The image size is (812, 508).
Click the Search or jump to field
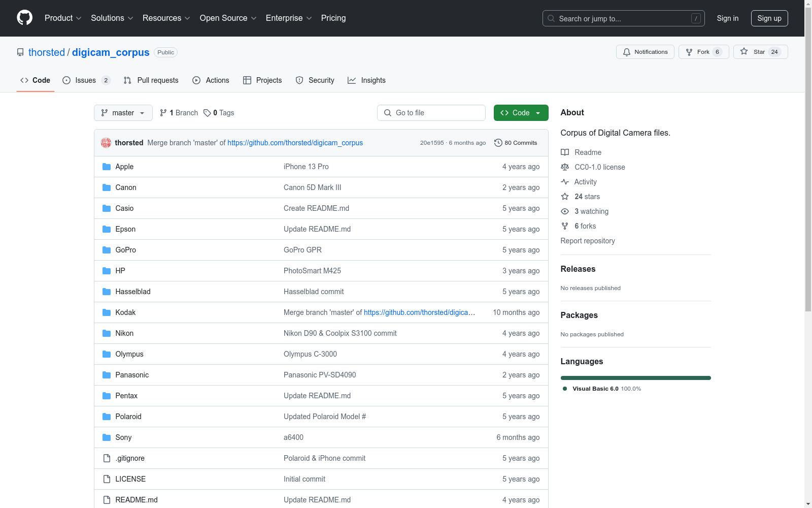pos(624,18)
